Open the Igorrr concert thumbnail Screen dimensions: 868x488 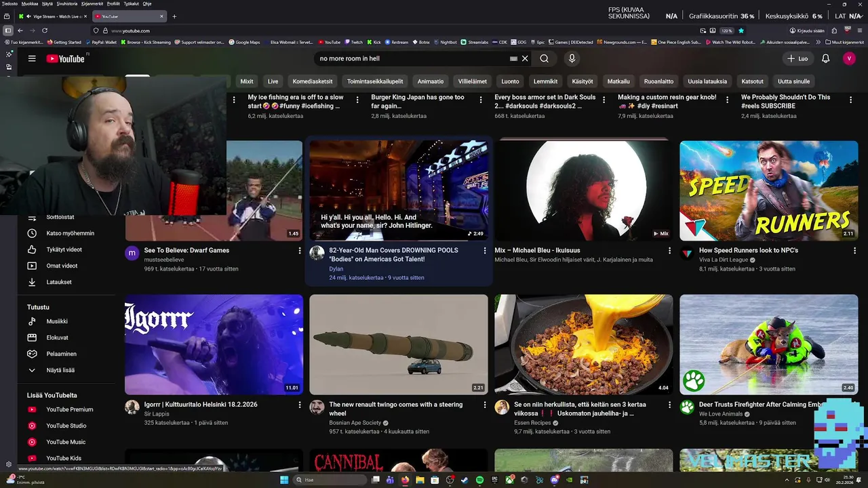pyautogui.click(x=214, y=344)
